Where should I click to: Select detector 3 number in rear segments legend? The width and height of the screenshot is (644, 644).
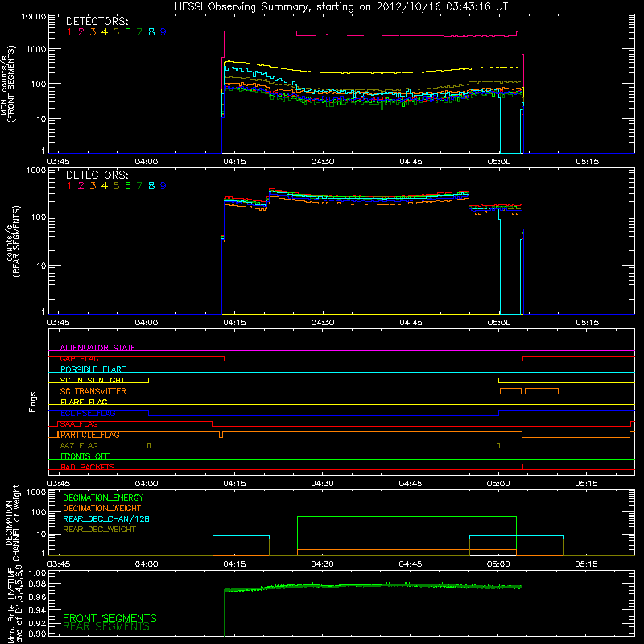93,186
